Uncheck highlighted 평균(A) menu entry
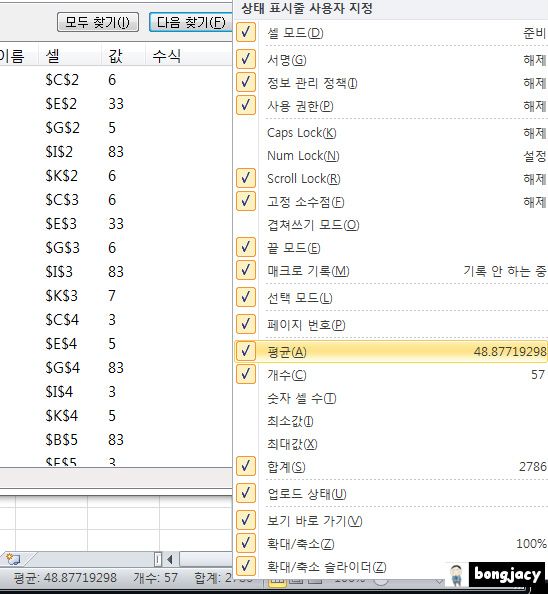Screen dimensions: 548x594 [391, 352]
